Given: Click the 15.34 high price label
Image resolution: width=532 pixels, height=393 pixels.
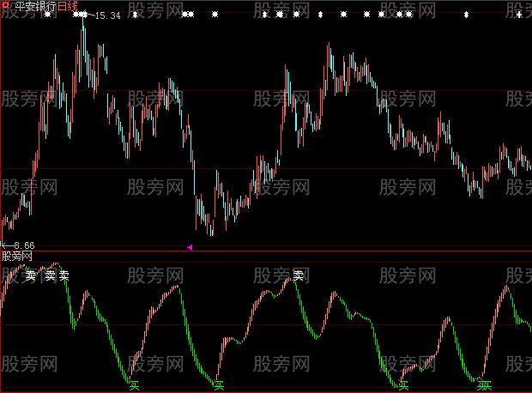Looking at the screenshot, I should [x=106, y=15].
